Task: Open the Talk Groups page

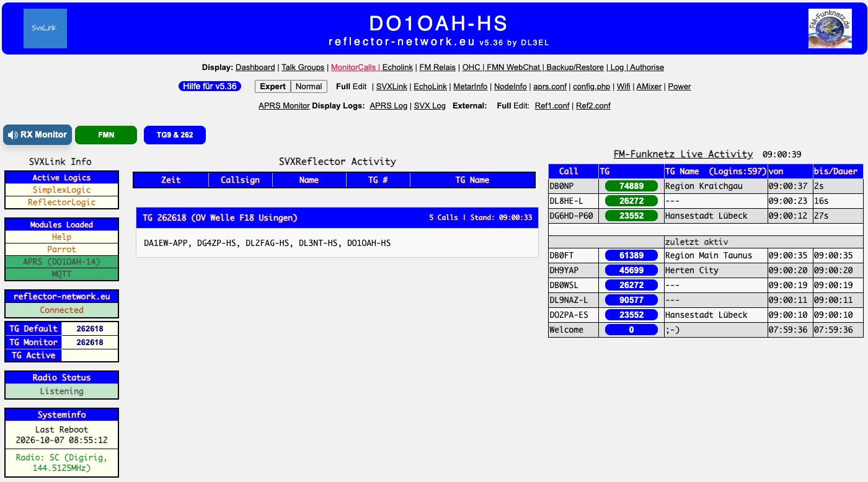Action: point(303,67)
